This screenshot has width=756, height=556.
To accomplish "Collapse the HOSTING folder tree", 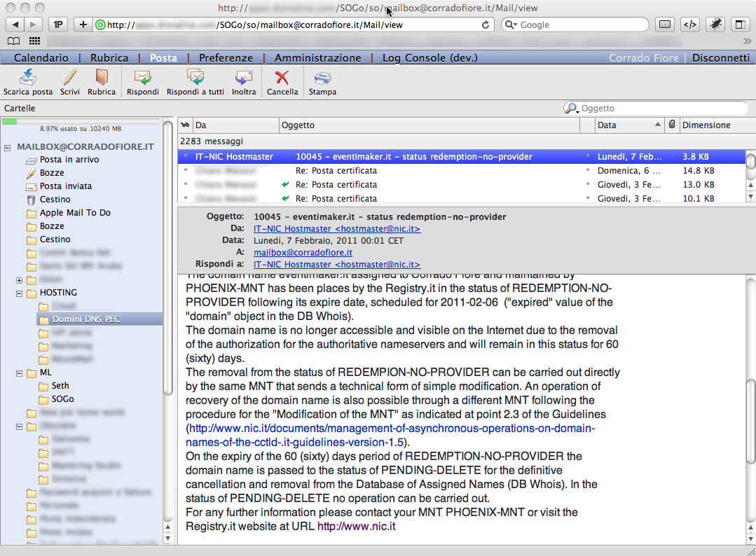I will [19, 293].
